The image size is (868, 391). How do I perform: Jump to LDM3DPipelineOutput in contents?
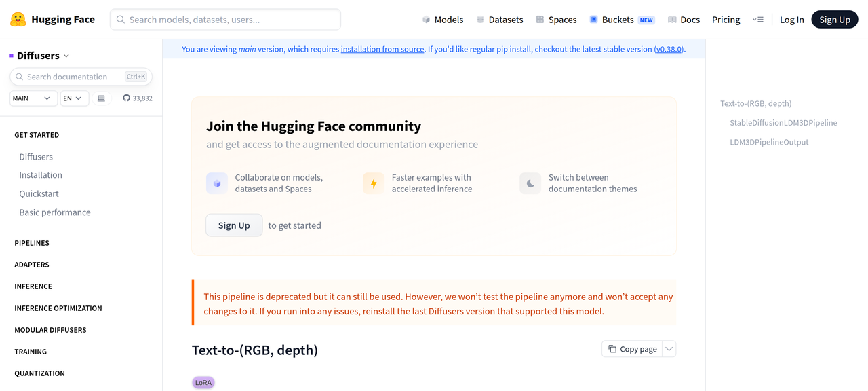tap(769, 142)
